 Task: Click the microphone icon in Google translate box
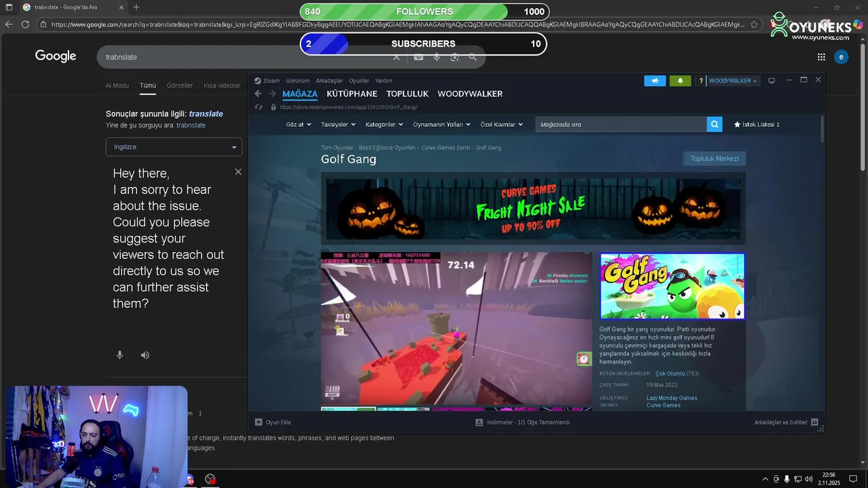119,355
